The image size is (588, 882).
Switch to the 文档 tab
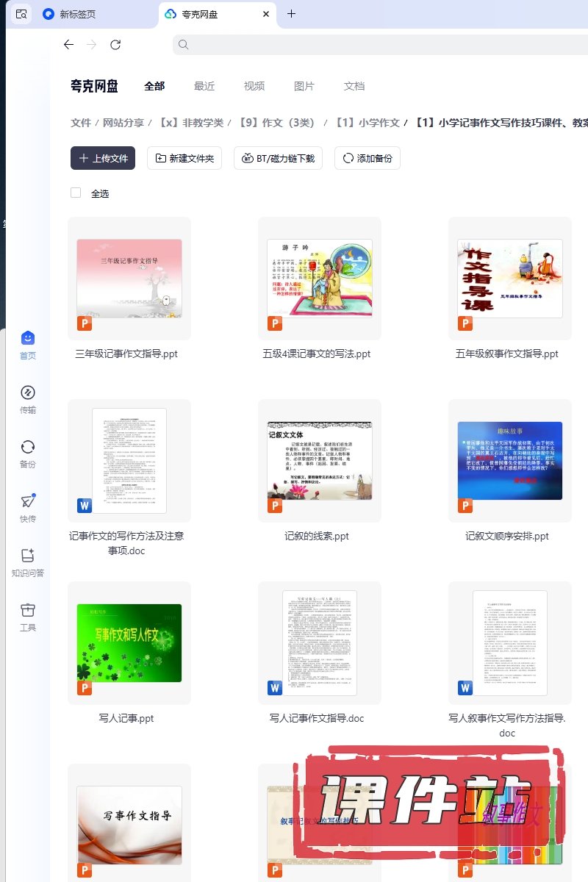(354, 86)
